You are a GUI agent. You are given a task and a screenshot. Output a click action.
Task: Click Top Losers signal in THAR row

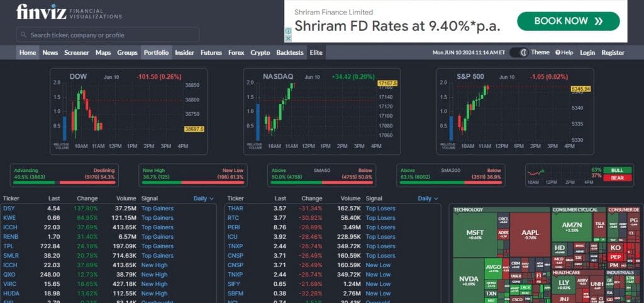(x=380, y=209)
